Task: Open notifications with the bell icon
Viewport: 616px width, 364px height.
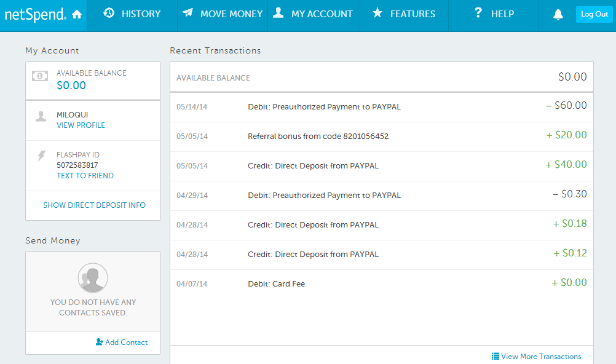Action: coord(558,15)
